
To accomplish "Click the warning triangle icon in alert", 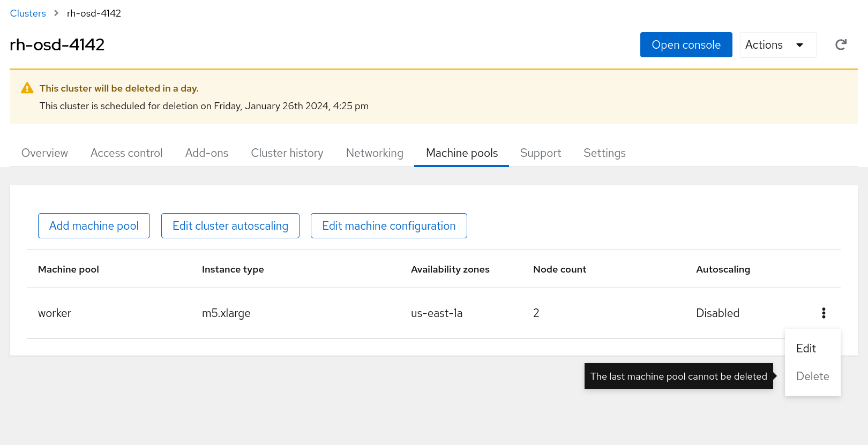I will 27,88.
